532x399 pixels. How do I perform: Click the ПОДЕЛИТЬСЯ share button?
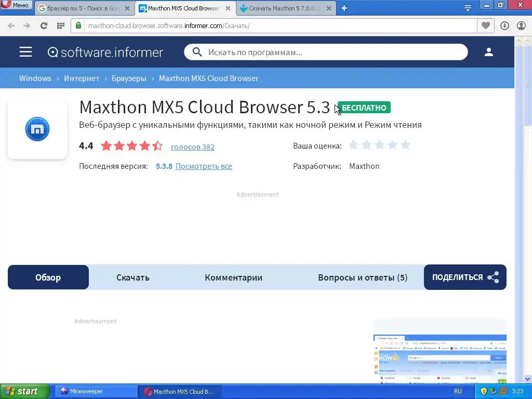point(465,277)
